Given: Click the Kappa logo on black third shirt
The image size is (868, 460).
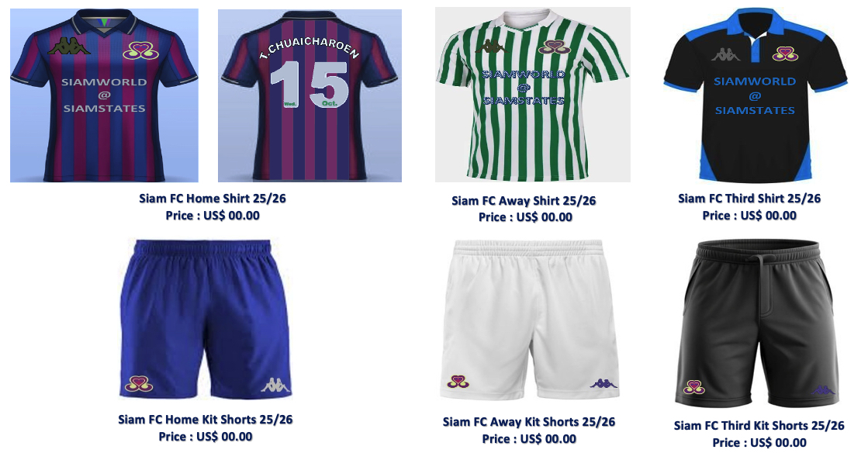Looking at the screenshot, I should [x=725, y=54].
